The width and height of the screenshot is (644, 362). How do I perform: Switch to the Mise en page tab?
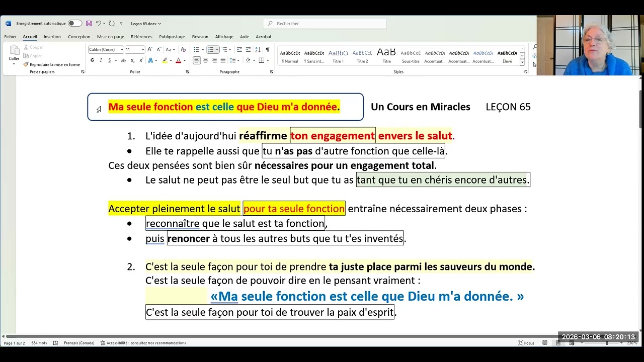coord(111,37)
